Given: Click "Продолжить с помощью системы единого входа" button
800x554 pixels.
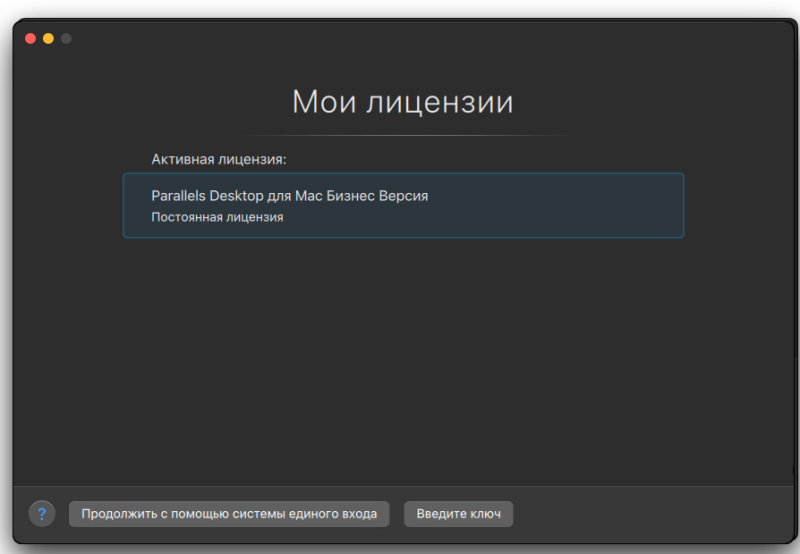Looking at the screenshot, I should pos(229,514).
